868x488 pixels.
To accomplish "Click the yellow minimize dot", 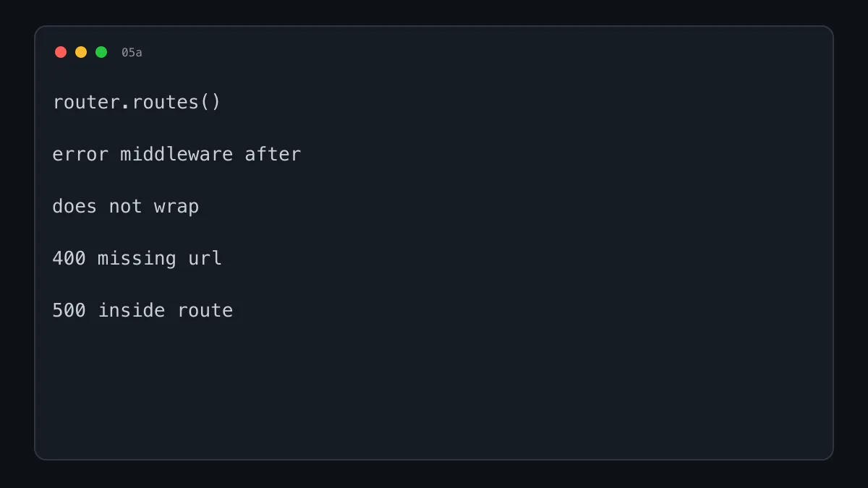I will (81, 52).
